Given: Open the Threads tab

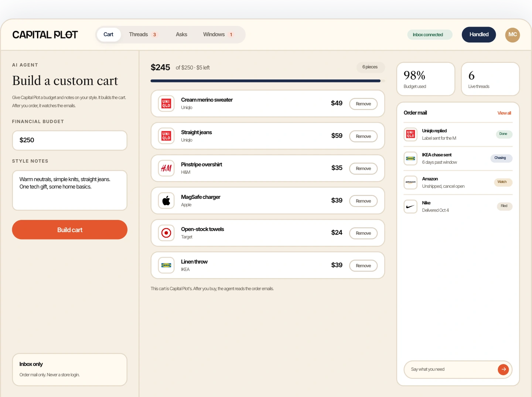Looking at the screenshot, I should [x=143, y=34].
